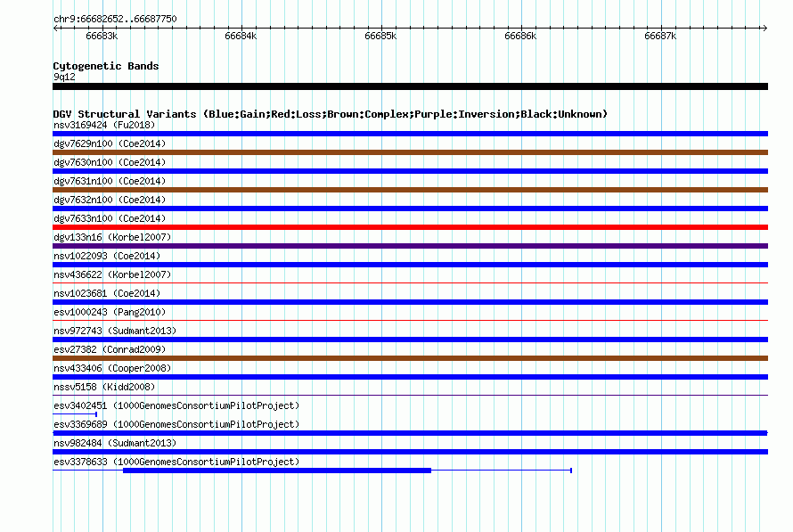
Task: Click the blue bar of nsv972743
Action: pos(410,340)
